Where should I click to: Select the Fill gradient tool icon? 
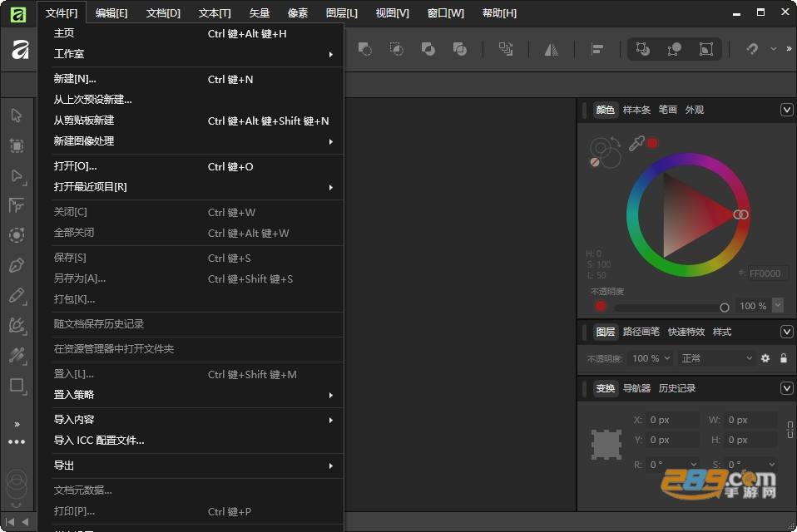pyautogui.click(x=17, y=355)
